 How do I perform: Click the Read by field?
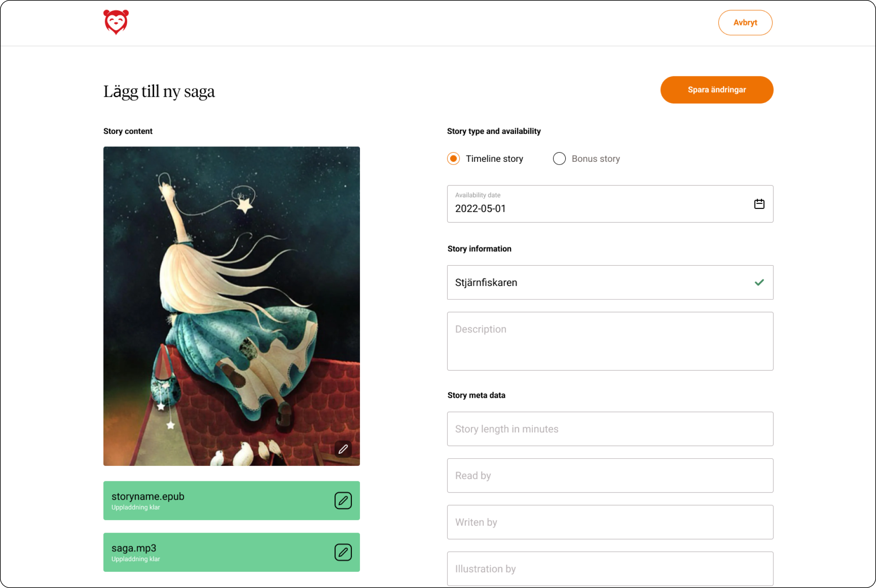click(x=610, y=475)
